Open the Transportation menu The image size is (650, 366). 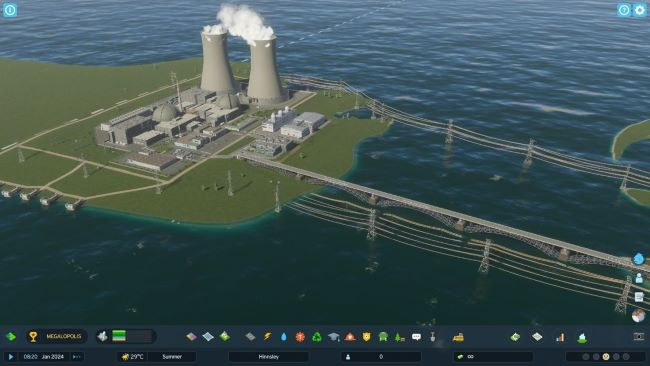383,337
